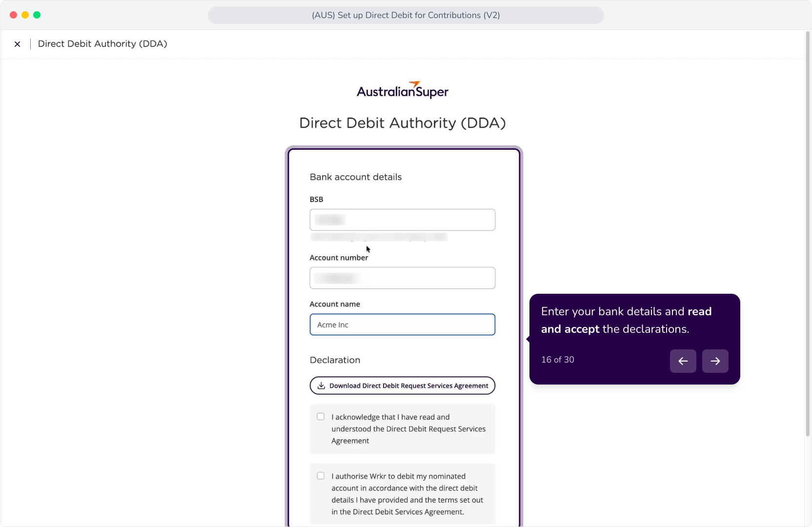Click the yellow minimize window dot

tap(25, 15)
